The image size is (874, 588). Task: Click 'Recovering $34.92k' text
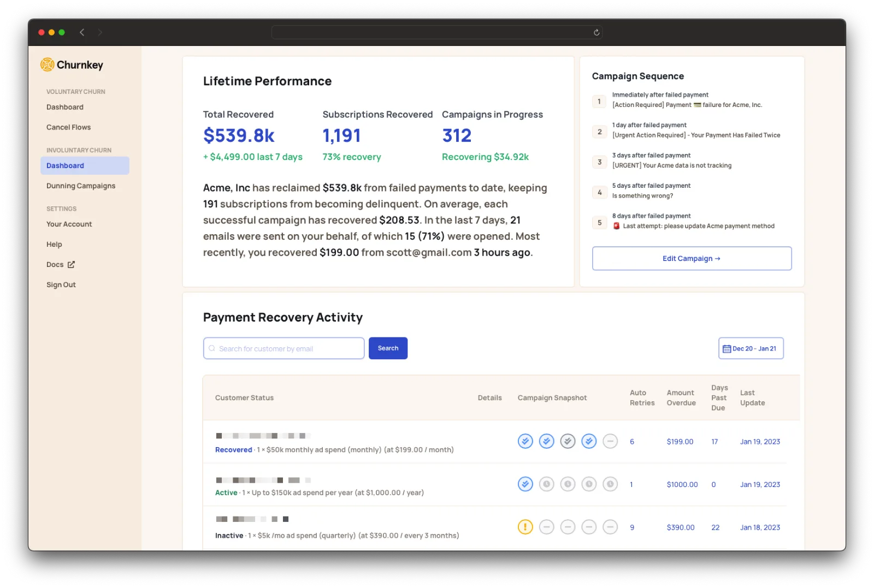485,157
